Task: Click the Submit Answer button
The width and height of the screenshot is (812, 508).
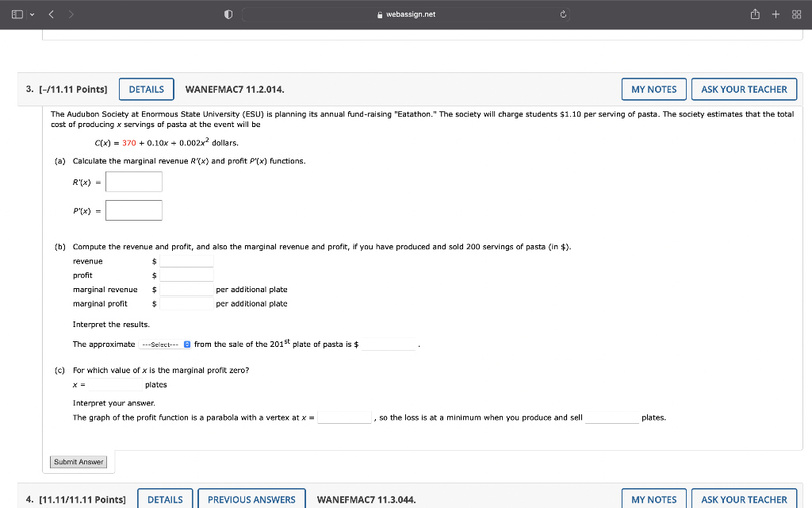Action: [x=78, y=461]
